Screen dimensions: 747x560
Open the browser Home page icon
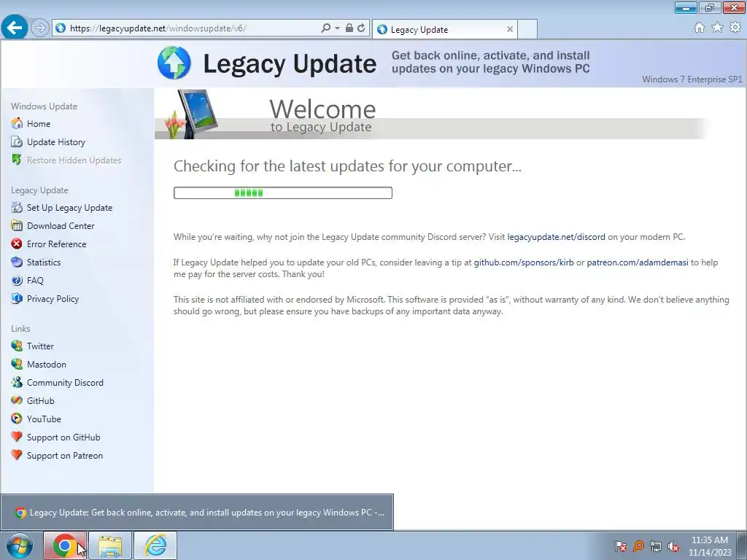(x=700, y=28)
